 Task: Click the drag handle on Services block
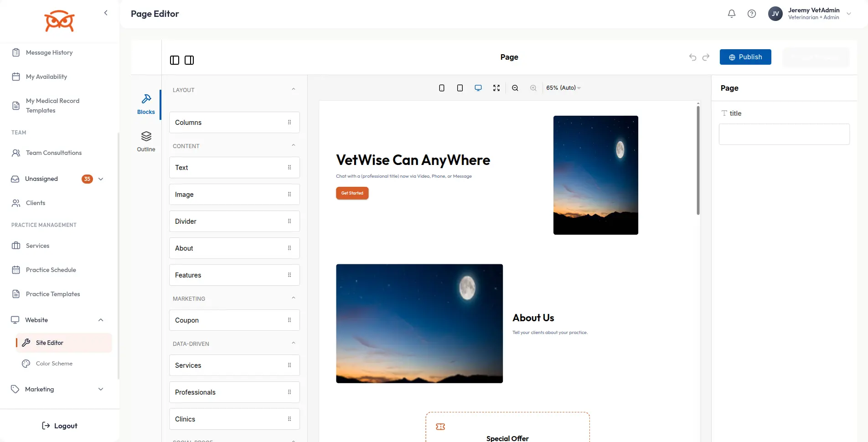289,365
